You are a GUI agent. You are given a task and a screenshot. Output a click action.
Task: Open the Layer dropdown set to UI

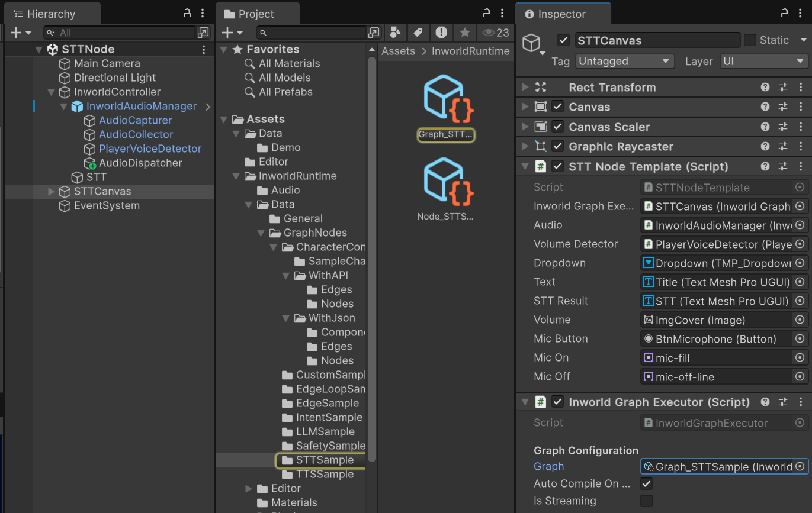pos(764,61)
